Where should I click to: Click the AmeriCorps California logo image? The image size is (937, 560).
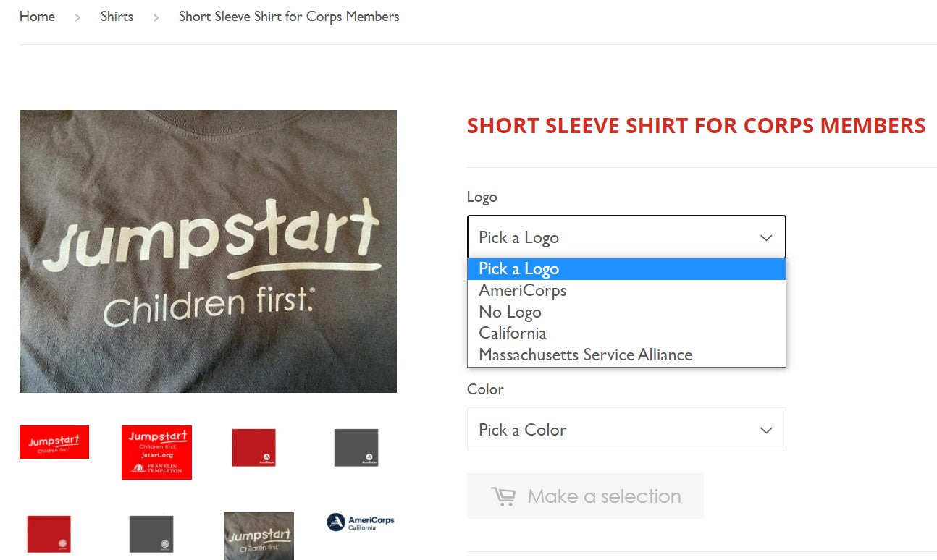coord(358,522)
